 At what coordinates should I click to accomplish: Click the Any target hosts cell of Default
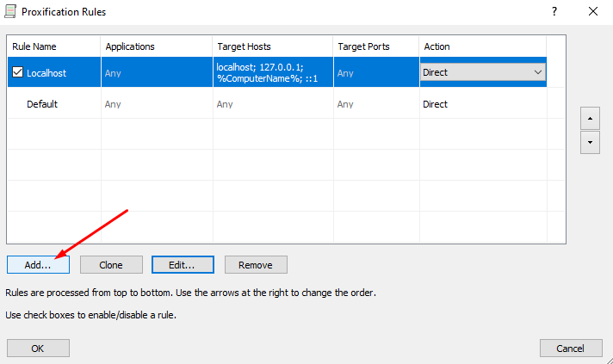pyautogui.click(x=273, y=104)
